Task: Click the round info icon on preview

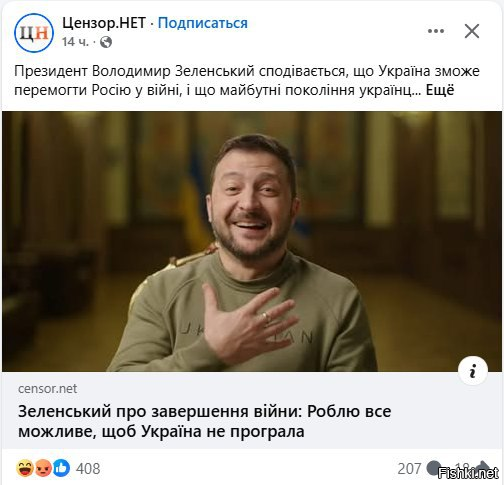Action: click(x=473, y=371)
